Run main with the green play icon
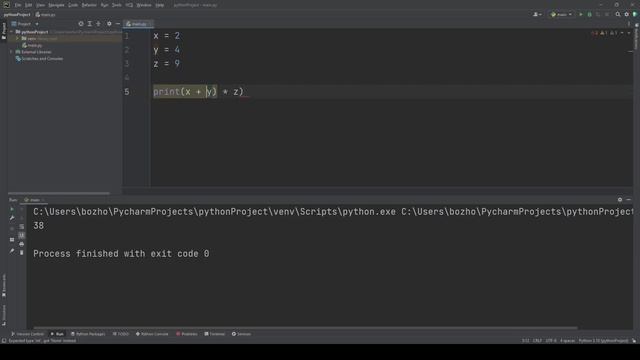The image size is (640, 360). (x=581, y=15)
